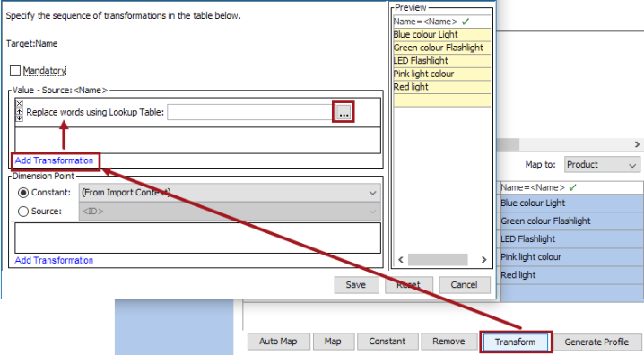The image size is (644, 355).
Task: Enable the Mandatory checkbox
Action: pyautogui.click(x=15, y=71)
